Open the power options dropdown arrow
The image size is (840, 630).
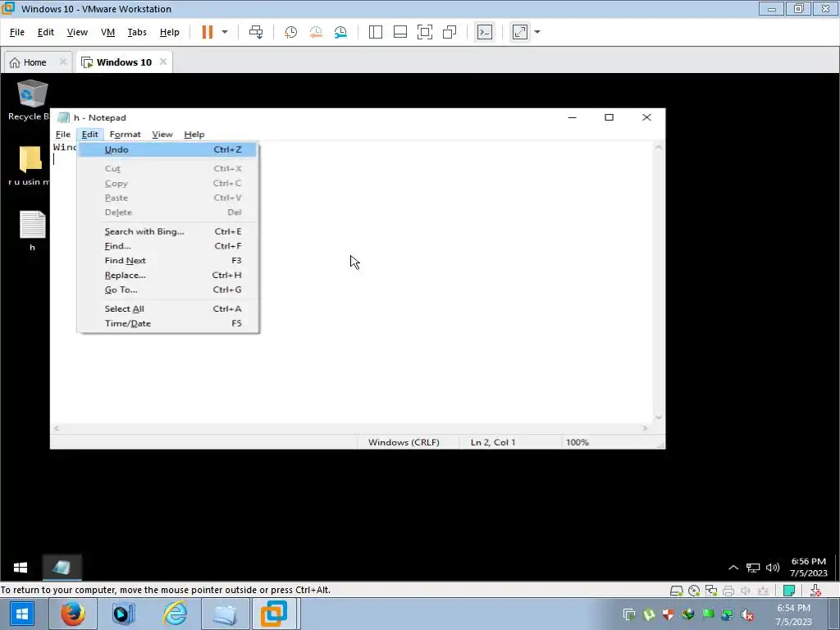[x=225, y=32]
